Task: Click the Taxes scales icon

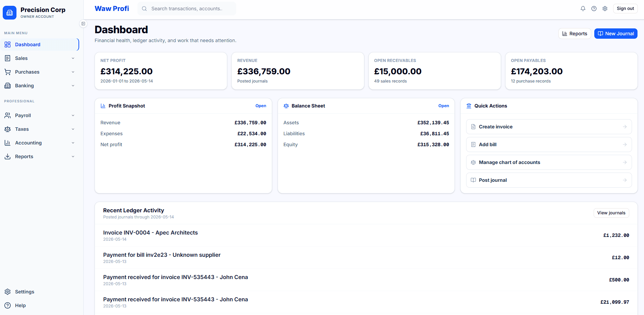Action: pos(8,129)
